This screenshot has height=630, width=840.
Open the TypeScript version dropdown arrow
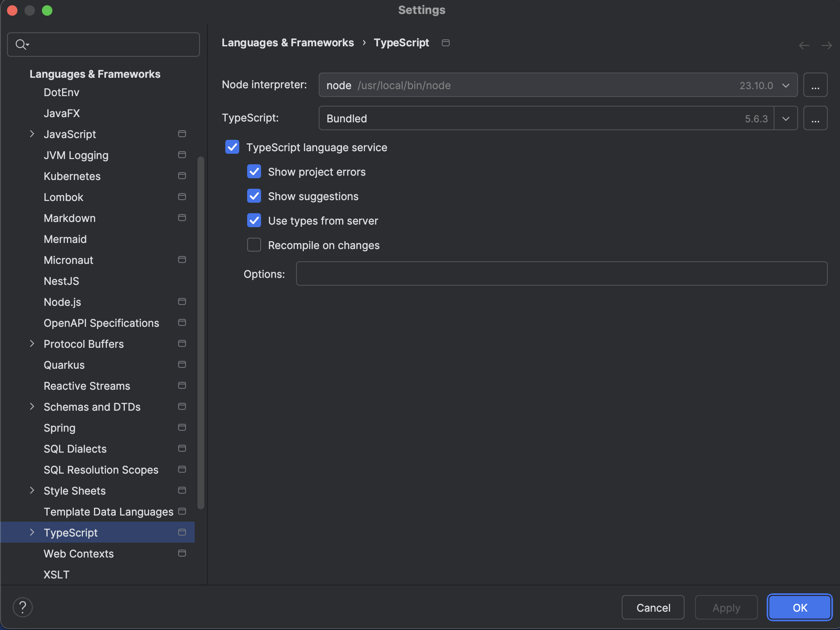786,118
